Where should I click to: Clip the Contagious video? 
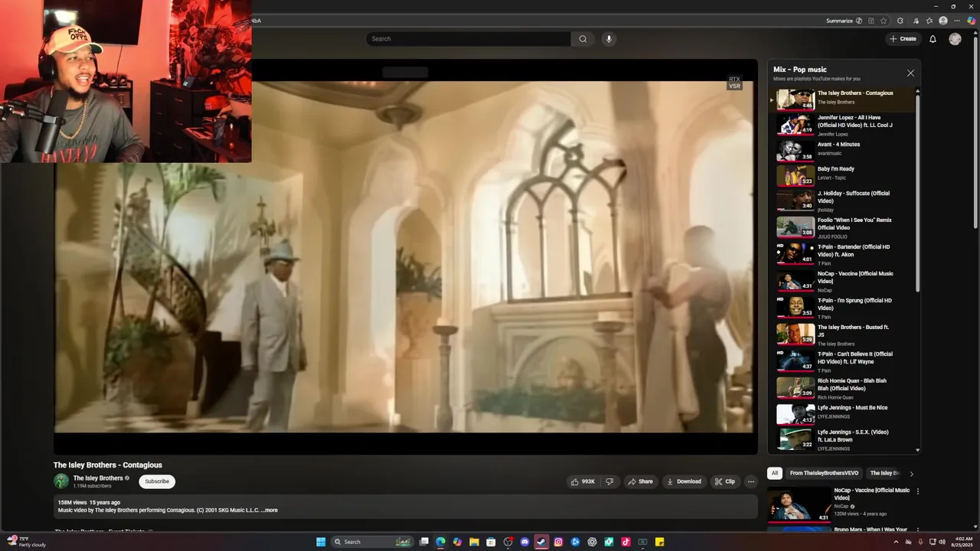pos(724,481)
